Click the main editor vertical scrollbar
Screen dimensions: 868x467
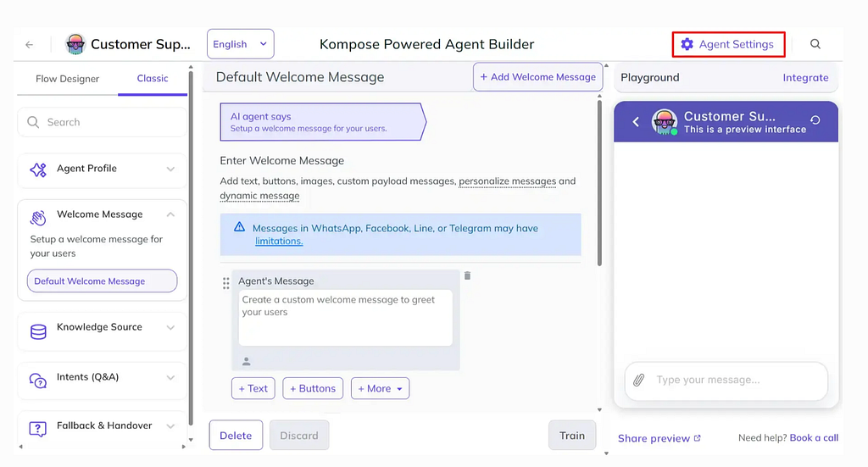tap(599, 182)
